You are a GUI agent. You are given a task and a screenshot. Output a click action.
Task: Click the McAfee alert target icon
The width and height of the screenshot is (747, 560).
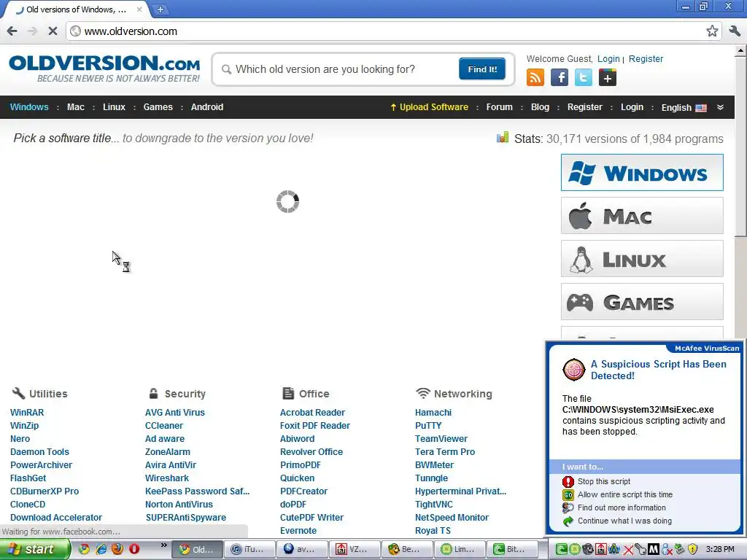(573, 370)
